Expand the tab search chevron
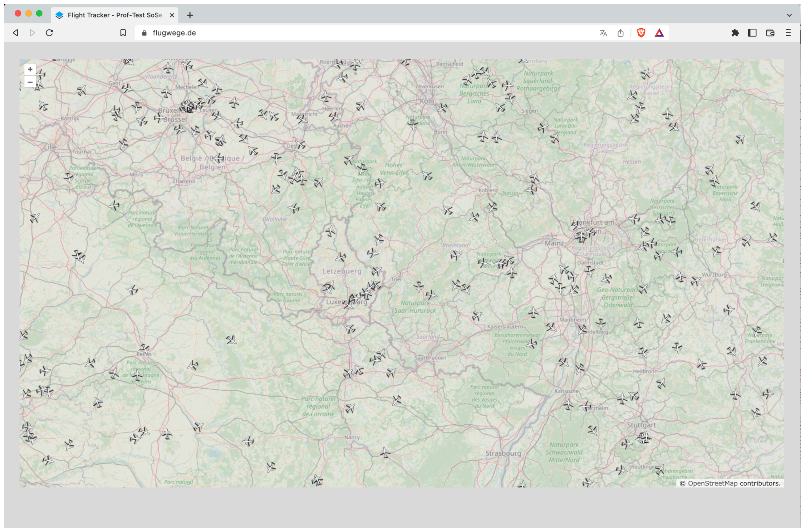The image size is (805, 532). coord(789,15)
